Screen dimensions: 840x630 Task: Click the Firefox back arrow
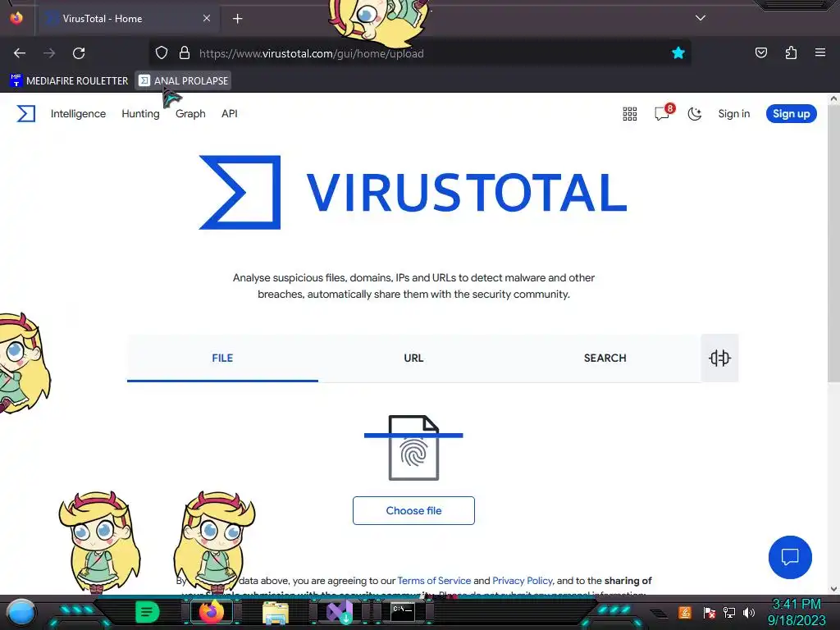(x=20, y=53)
